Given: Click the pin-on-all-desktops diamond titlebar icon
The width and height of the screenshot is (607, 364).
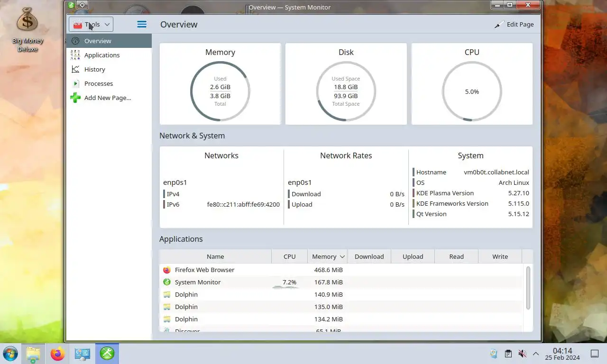Looking at the screenshot, I should tap(82, 5).
